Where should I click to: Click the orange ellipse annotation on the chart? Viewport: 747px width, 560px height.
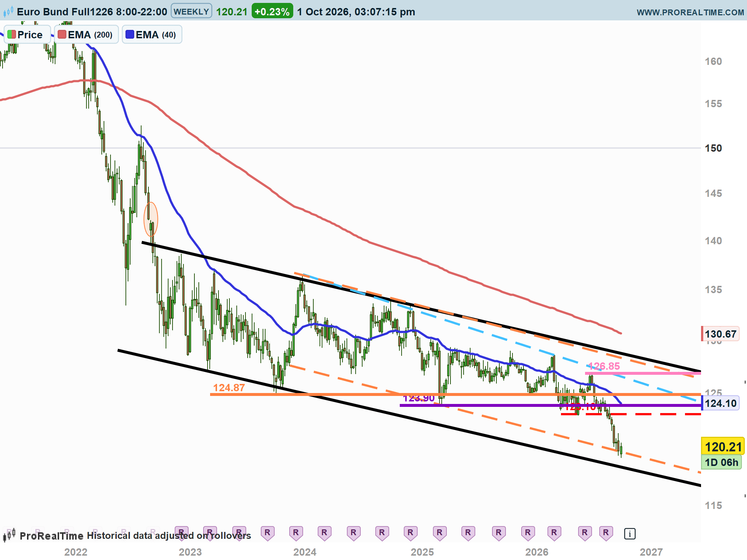tap(151, 219)
